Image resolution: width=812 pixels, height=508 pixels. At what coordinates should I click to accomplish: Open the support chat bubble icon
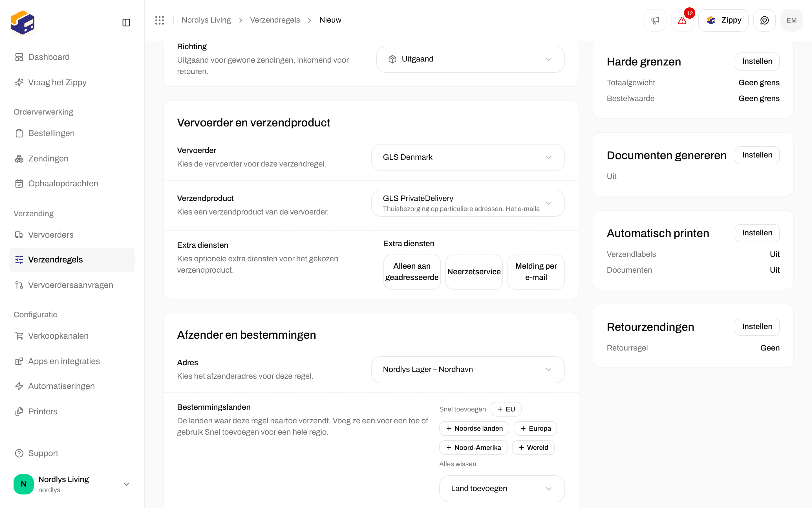764,20
